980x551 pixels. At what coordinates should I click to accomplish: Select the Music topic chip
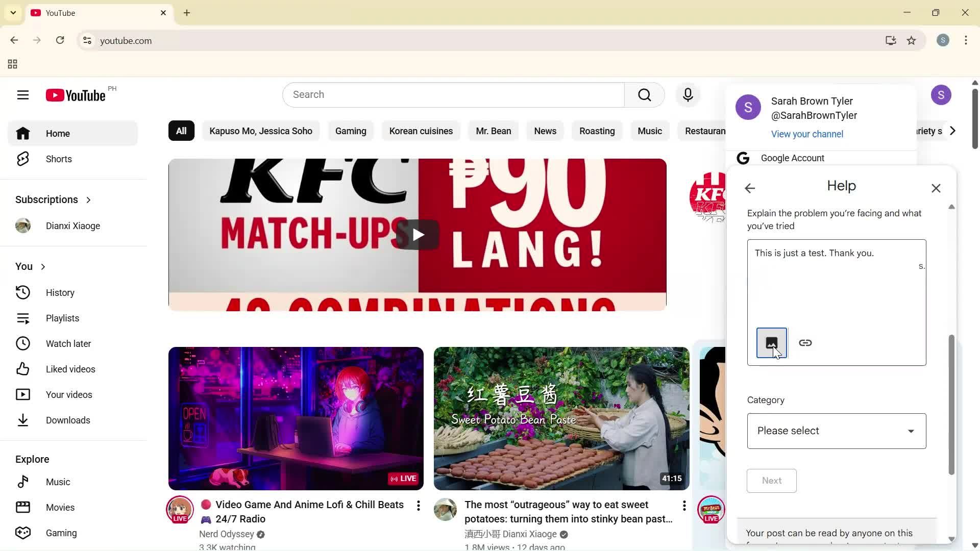coord(650,131)
